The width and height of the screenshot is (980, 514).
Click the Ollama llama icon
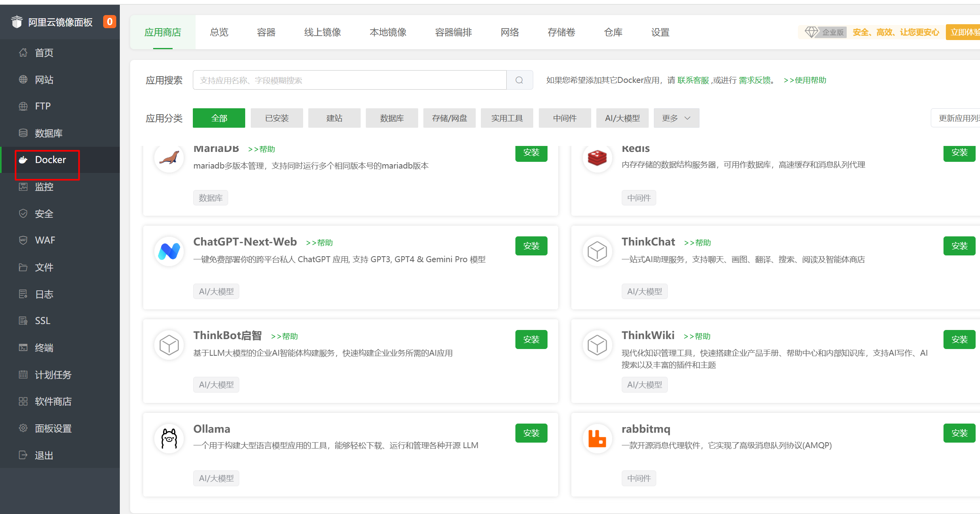169,439
